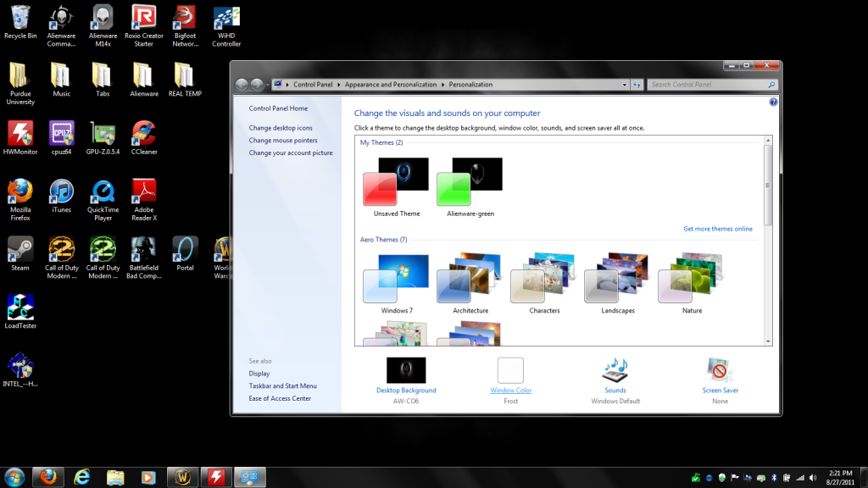Open Alienware Command Center desktop icon
This screenshot has height=488, width=868.
pyautogui.click(x=61, y=25)
